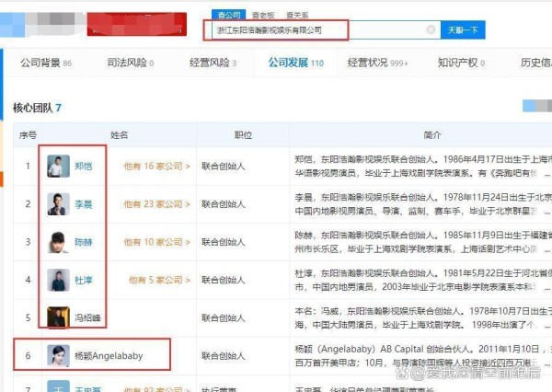Open the 公司发展 section tab
This screenshot has height=392, width=552.
click(295, 63)
